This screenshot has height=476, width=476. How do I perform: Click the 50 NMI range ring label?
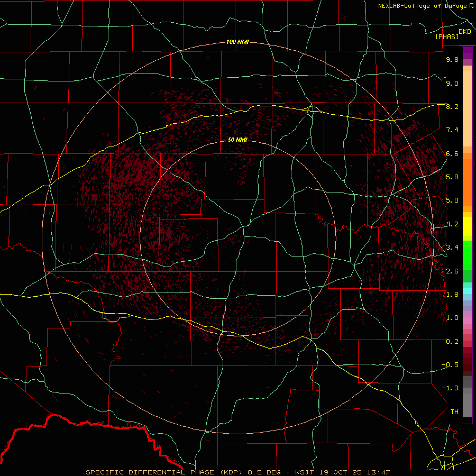tap(237, 140)
